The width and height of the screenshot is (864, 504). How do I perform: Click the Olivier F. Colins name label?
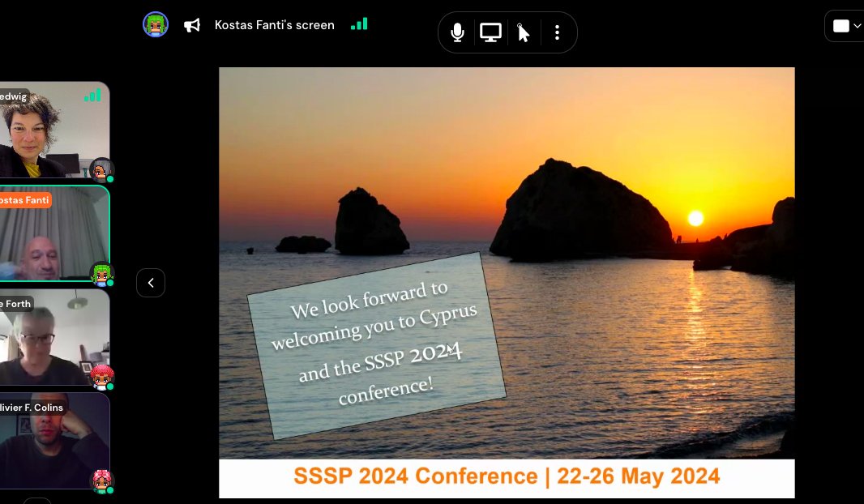(32, 408)
